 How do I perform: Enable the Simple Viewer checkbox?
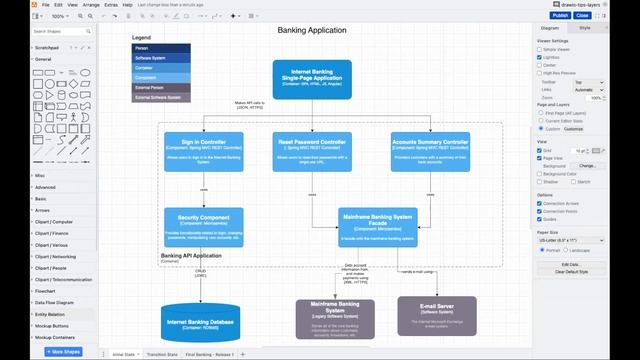(539, 49)
